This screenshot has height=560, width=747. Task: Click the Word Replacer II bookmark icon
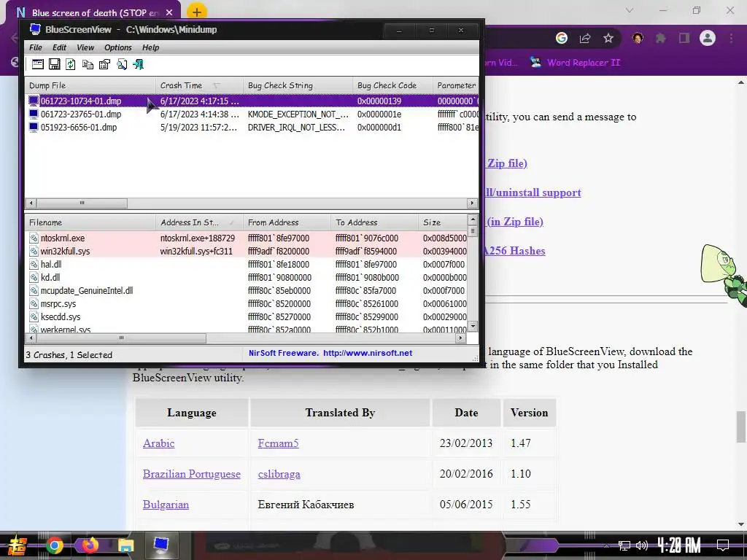coord(535,63)
